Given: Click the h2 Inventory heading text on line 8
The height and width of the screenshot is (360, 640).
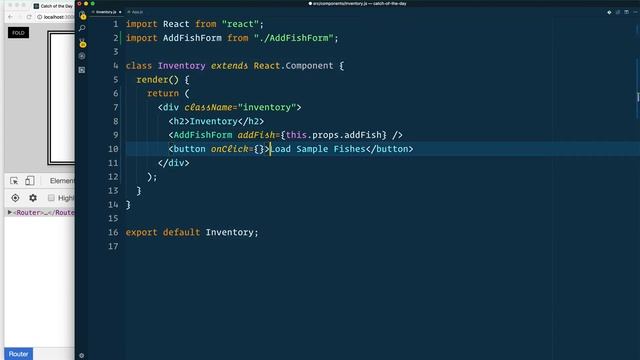Looking at the screenshot, I should point(213,121).
